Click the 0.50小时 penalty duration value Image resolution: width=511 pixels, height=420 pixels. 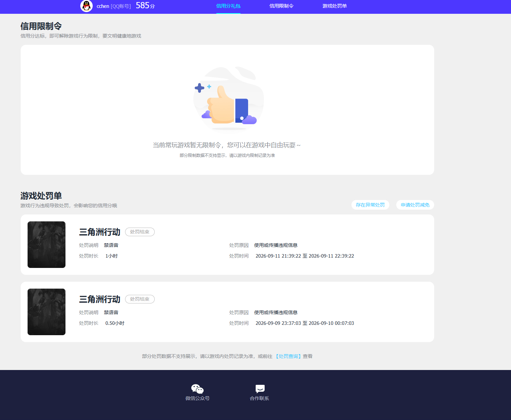point(115,323)
